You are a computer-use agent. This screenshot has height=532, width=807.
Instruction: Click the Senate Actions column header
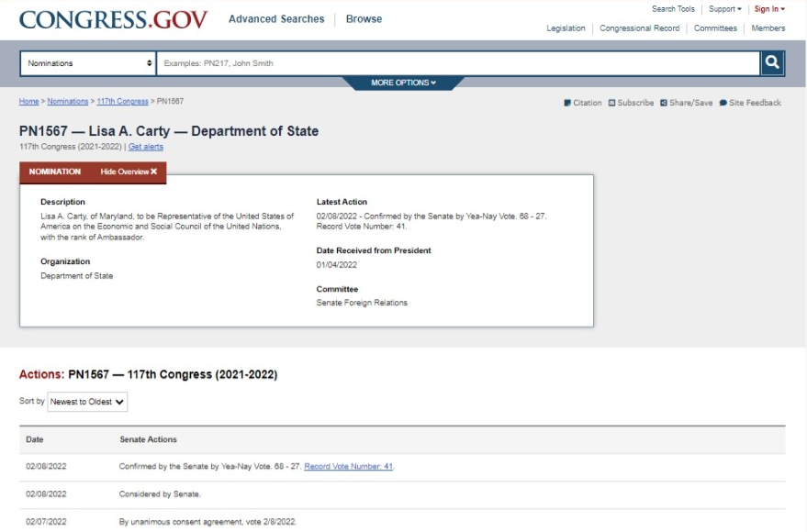148,439
